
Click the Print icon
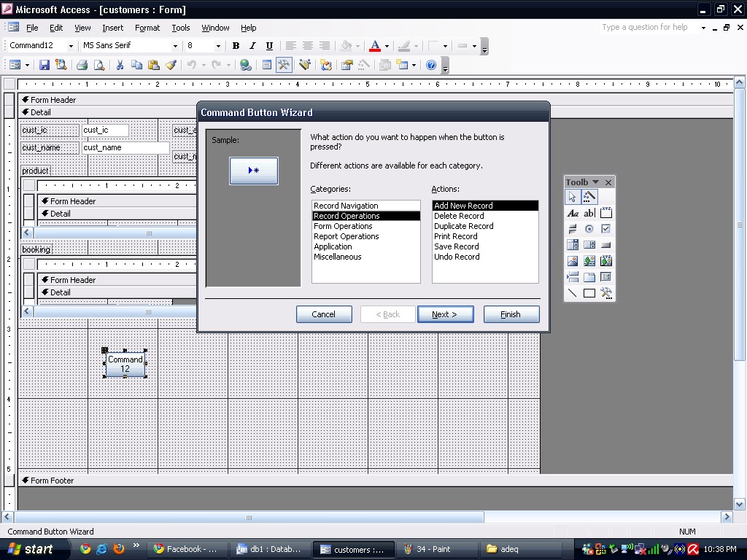pyautogui.click(x=82, y=65)
